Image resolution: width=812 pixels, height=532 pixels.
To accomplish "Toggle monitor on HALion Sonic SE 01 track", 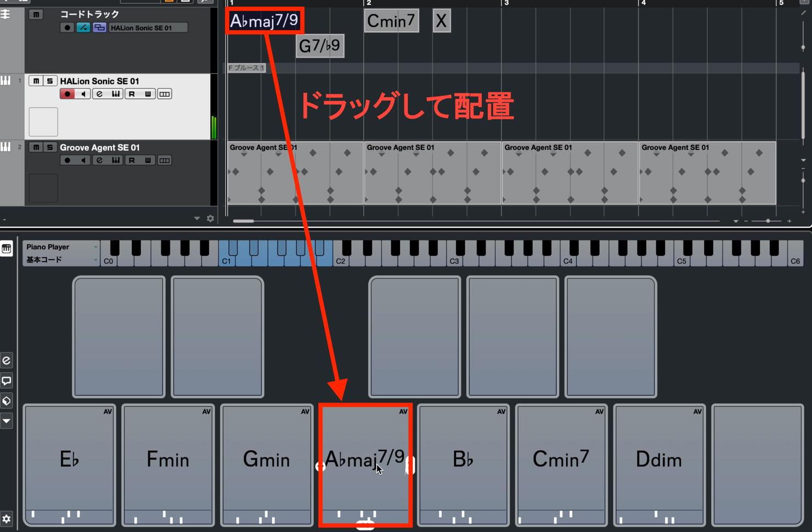I will pos(83,94).
